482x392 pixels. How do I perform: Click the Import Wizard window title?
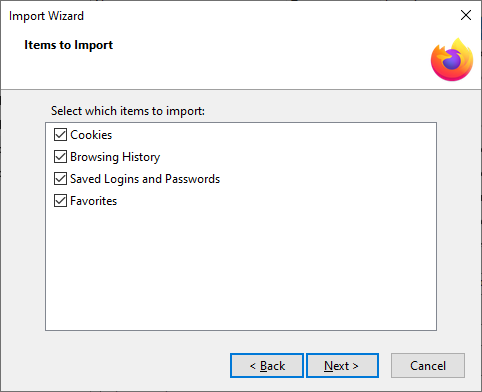(46, 16)
